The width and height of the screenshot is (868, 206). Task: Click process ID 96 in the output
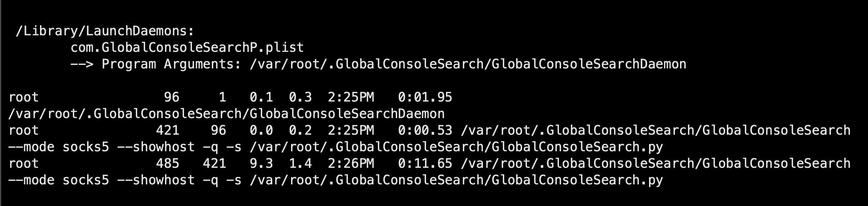[171, 97]
